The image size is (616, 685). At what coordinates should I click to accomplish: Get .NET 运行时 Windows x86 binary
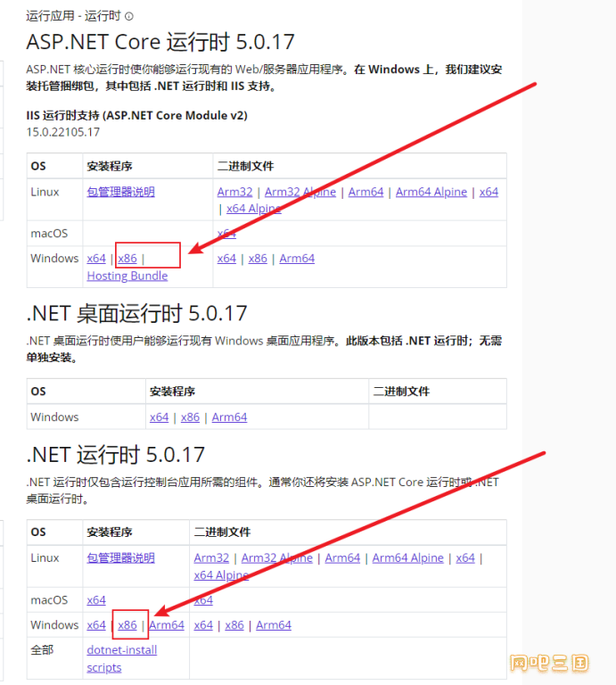(234, 625)
